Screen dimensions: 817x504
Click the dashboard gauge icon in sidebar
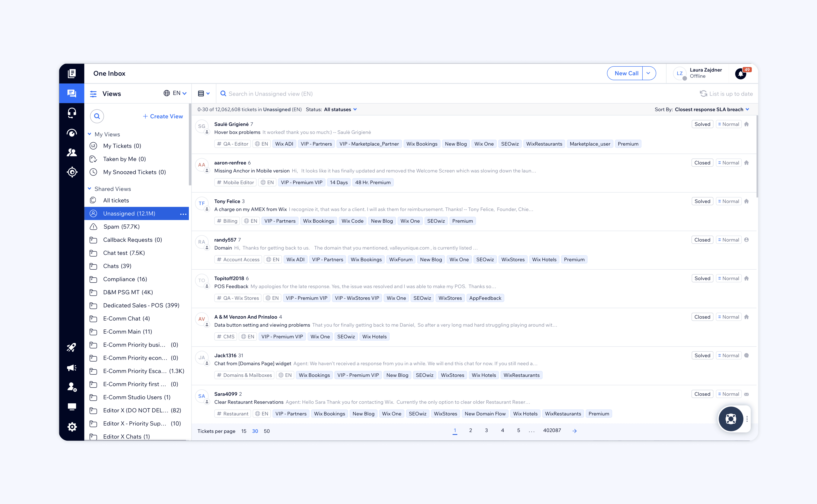[72, 133]
